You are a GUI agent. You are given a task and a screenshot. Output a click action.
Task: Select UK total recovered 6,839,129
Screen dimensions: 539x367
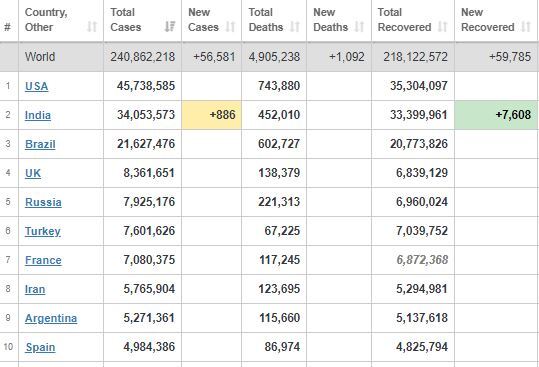coord(422,173)
